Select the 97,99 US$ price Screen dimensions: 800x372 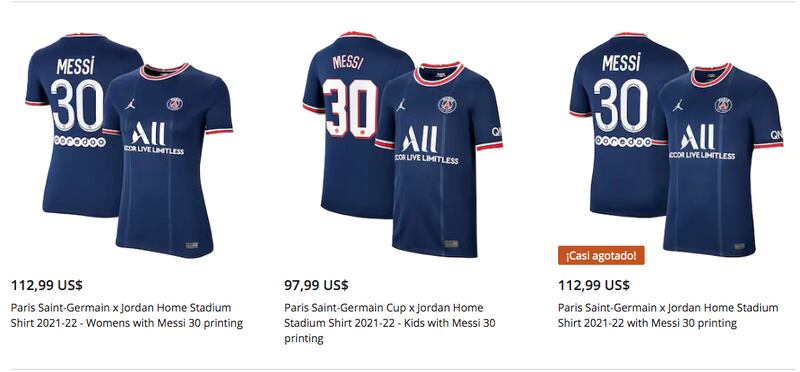click(x=316, y=285)
